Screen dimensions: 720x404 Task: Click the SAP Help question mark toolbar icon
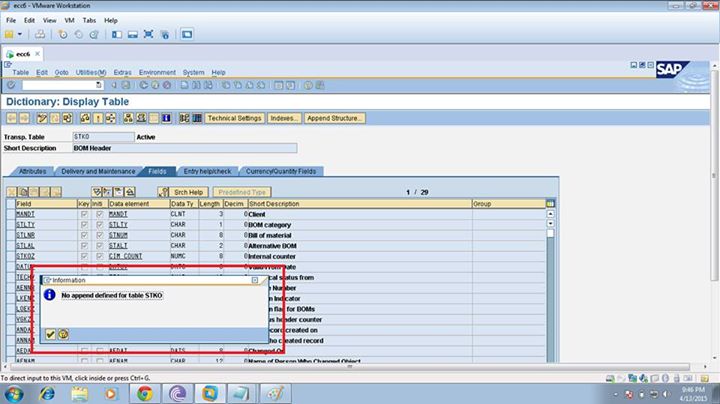[x=308, y=85]
